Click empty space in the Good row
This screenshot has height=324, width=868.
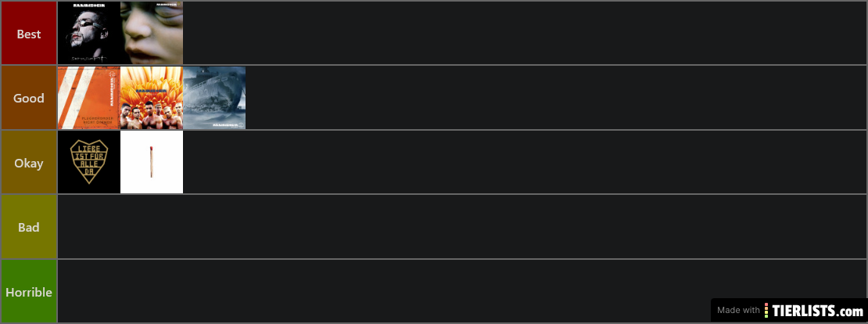[x=556, y=98]
